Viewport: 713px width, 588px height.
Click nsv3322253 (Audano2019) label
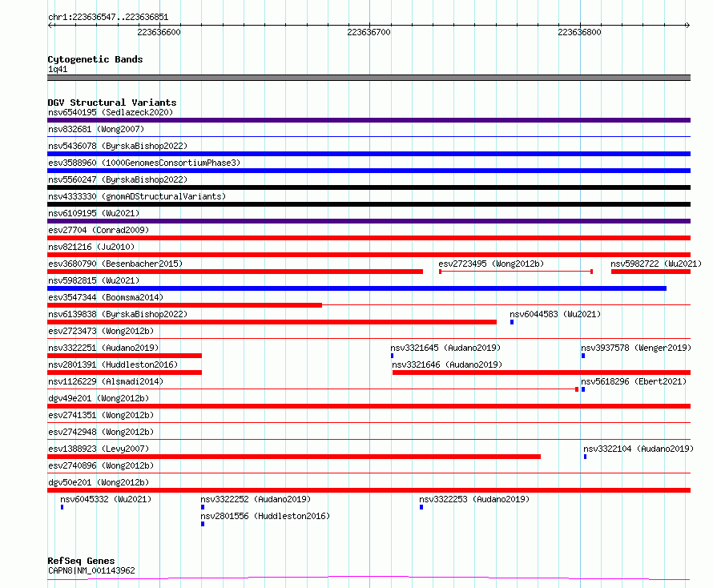click(x=475, y=499)
